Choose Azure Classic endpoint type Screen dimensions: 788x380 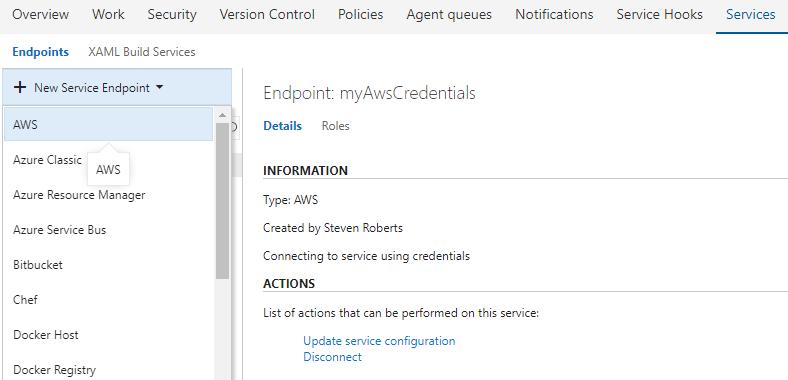coord(47,160)
